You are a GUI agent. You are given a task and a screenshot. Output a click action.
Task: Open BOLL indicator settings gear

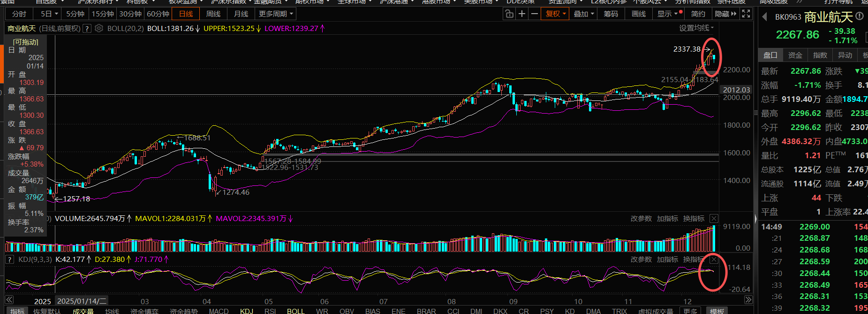99,29
